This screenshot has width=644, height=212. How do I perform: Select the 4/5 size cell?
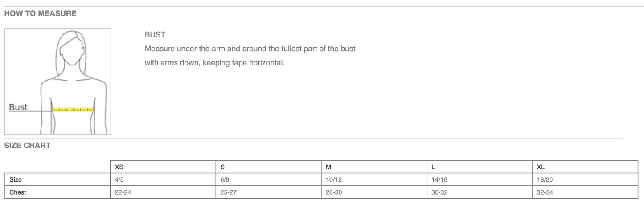pyautogui.click(x=120, y=179)
